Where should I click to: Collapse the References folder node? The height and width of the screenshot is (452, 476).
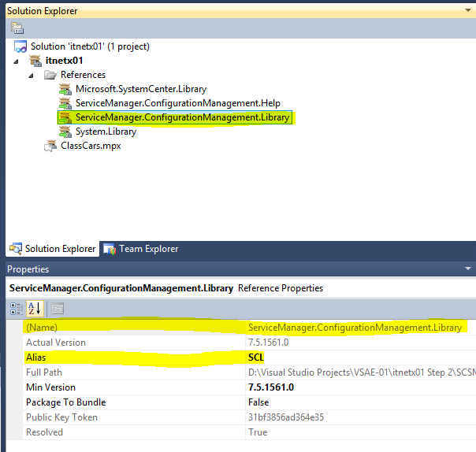[x=32, y=75]
